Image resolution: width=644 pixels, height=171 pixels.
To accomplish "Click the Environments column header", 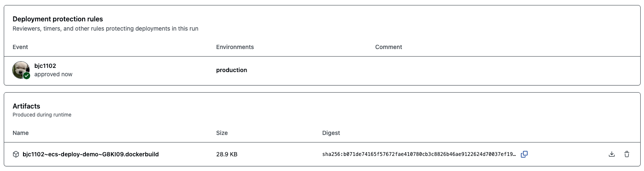I will pyautogui.click(x=235, y=47).
